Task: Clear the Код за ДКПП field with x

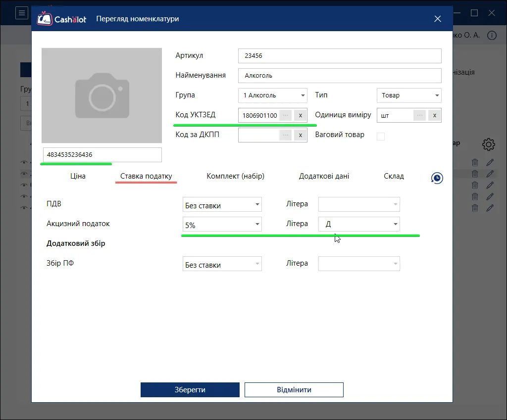Action: click(x=301, y=135)
